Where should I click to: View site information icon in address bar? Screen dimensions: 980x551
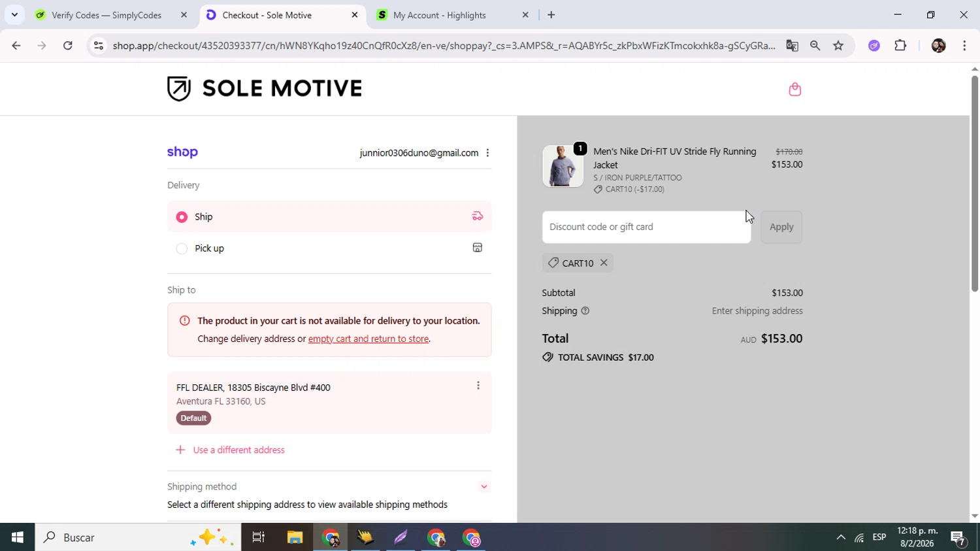pyautogui.click(x=99, y=46)
